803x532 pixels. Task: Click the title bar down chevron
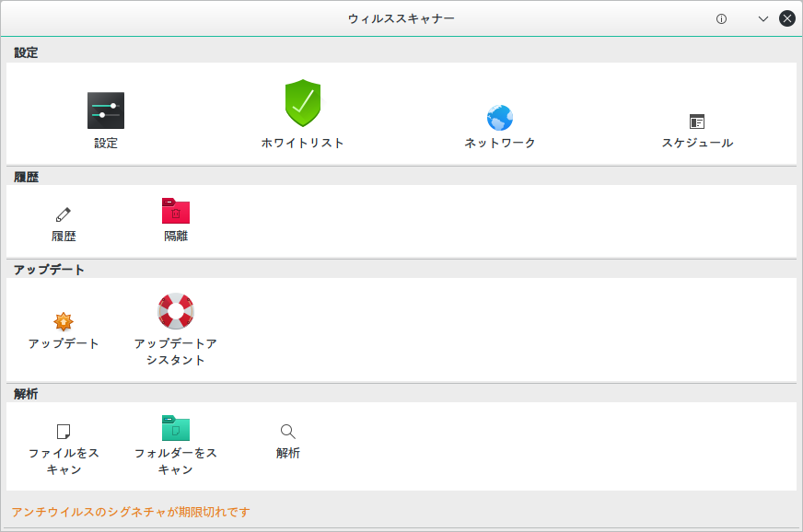click(763, 19)
